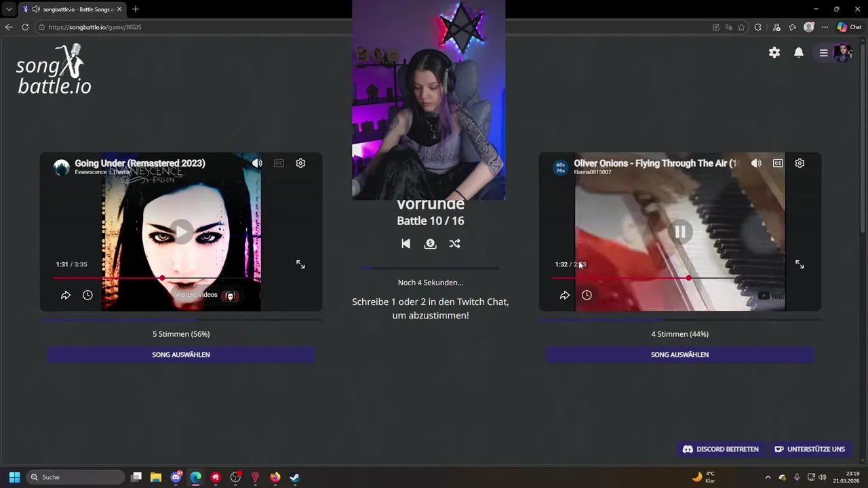The height and width of the screenshot is (488, 868).
Task: Pause the Flying Through The Air video
Action: tap(680, 231)
